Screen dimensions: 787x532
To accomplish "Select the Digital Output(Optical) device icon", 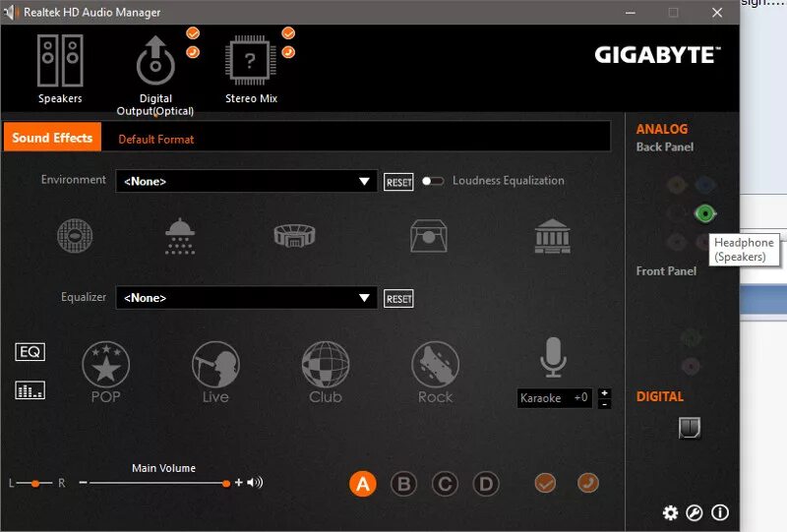I will (155, 61).
